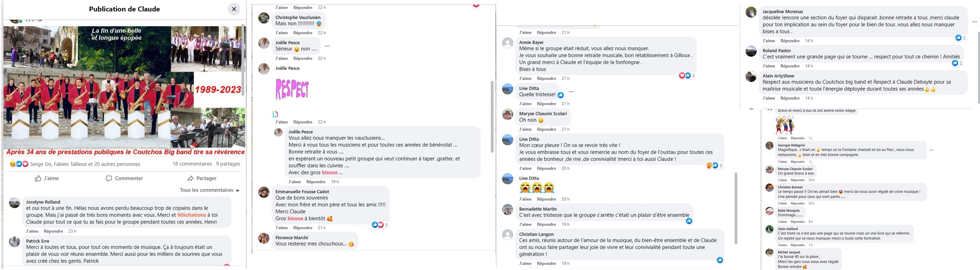
Task: Open the '9 partages' list
Action: click(x=228, y=164)
